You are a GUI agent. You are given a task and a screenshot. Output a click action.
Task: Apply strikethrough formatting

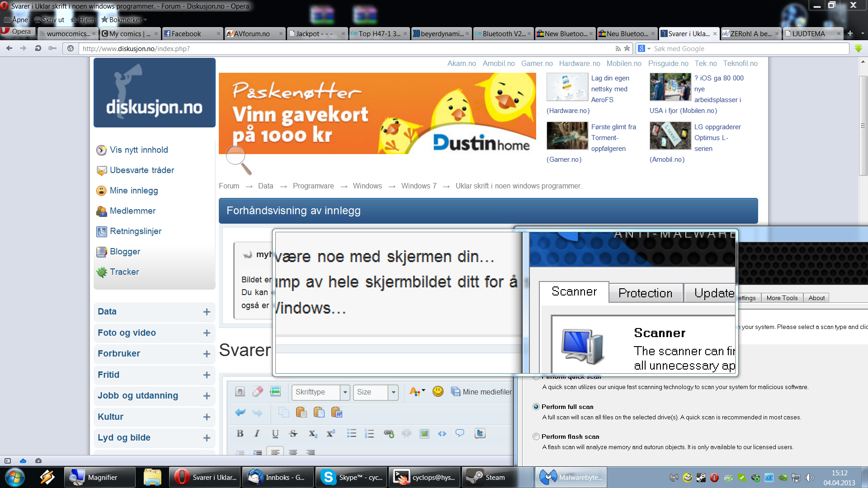click(293, 433)
